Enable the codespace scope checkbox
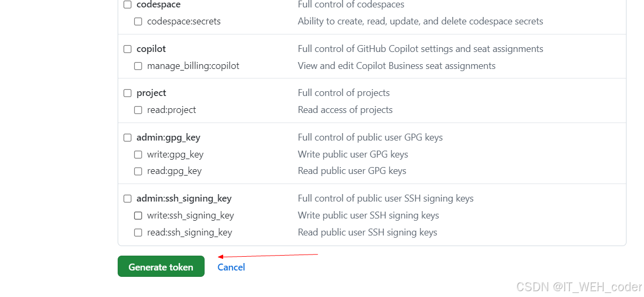The image size is (644, 297). coord(127,5)
